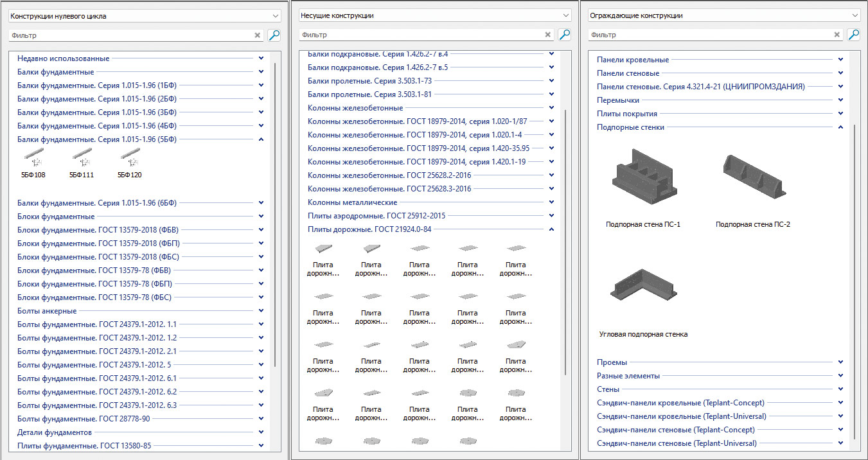
Task: Focus the filter field under Конструкции нулевого цикла
Action: pos(131,35)
